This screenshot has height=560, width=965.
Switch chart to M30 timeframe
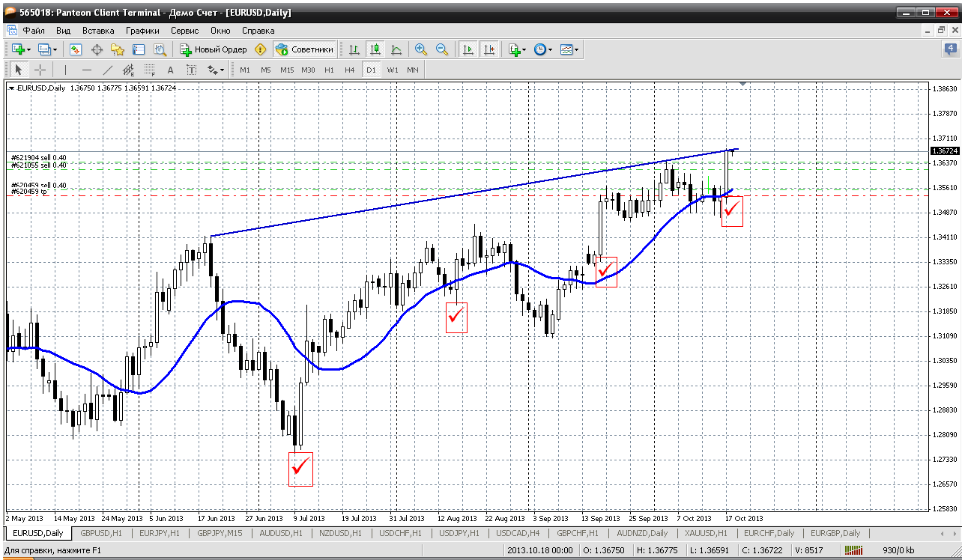coord(308,70)
